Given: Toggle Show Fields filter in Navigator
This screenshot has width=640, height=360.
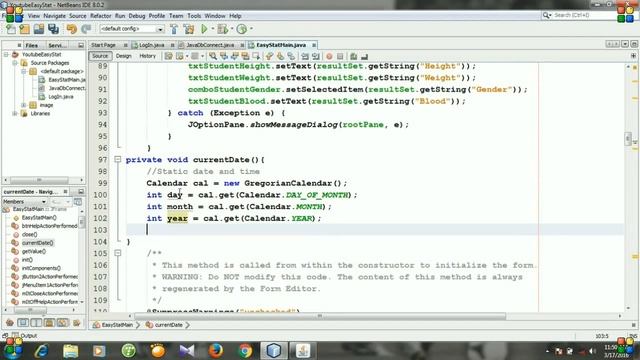Looking at the screenshot, I should click(23, 323).
